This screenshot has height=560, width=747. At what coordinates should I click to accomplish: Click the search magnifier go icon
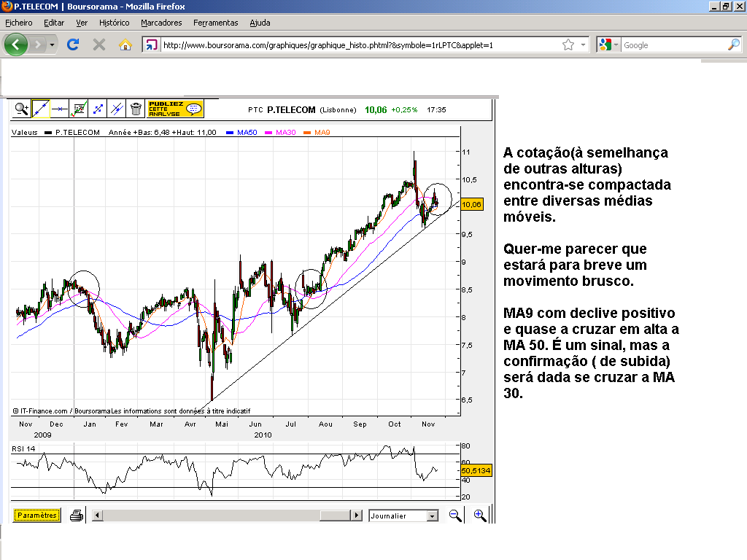734,44
